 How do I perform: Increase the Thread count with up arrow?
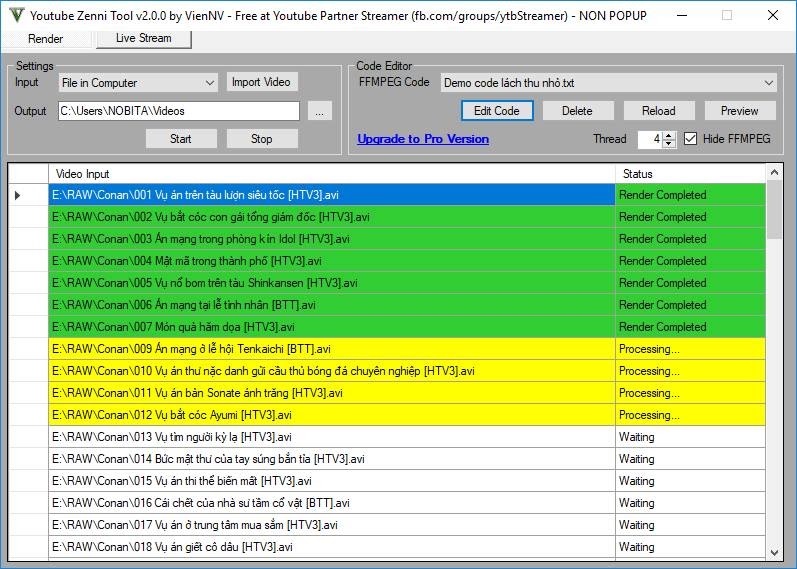point(669,135)
